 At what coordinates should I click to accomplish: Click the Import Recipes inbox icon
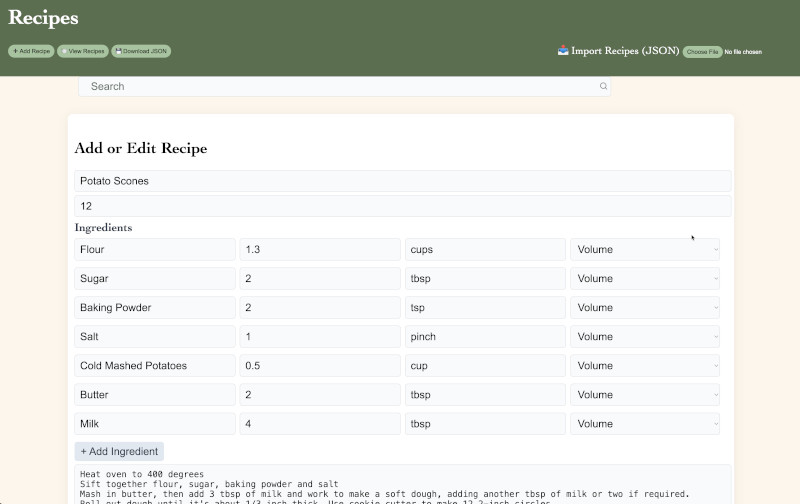point(563,51)
